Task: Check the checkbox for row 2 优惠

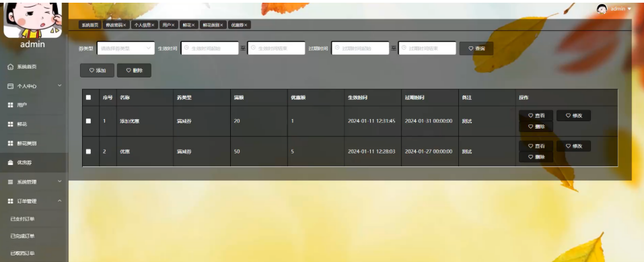Action: 88,152
